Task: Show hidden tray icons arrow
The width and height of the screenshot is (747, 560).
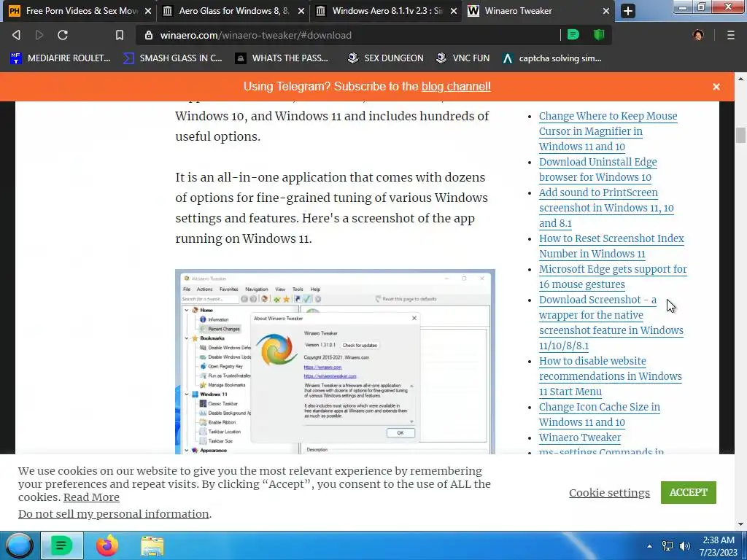Action: pyautogui.click(x=649, y=547)
